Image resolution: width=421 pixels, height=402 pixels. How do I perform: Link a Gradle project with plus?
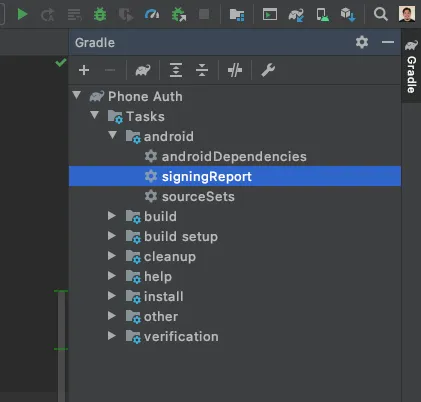point(84,70)
